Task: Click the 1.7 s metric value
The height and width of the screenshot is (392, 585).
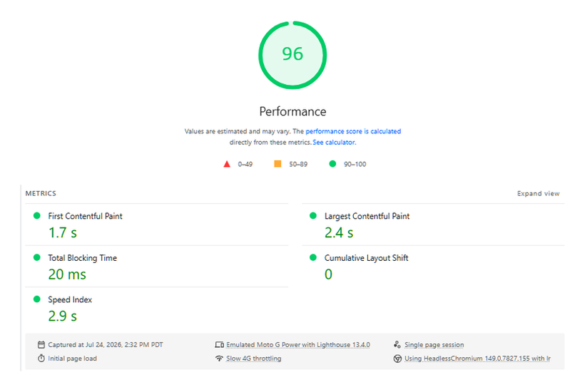Action: click(63, 233)
